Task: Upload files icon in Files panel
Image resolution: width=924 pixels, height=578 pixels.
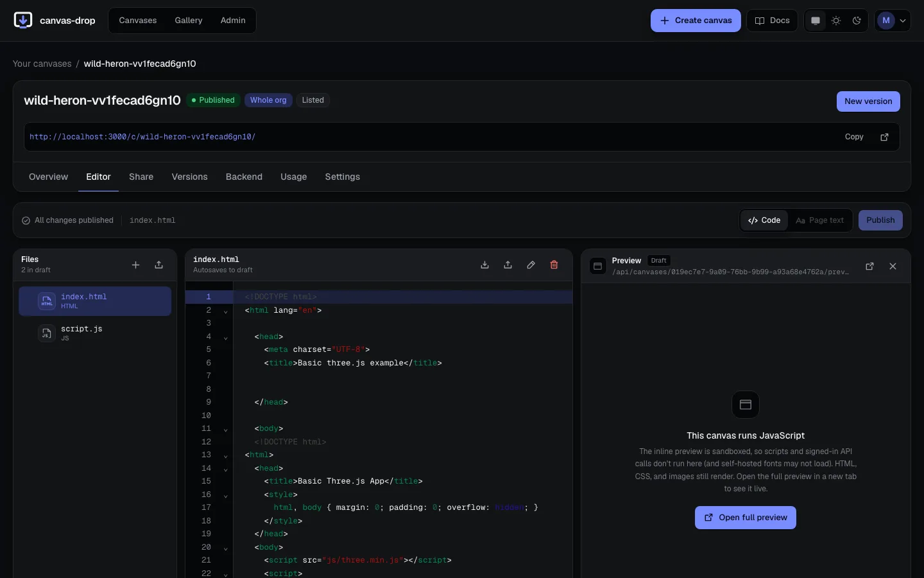Action: coord(158,265)
